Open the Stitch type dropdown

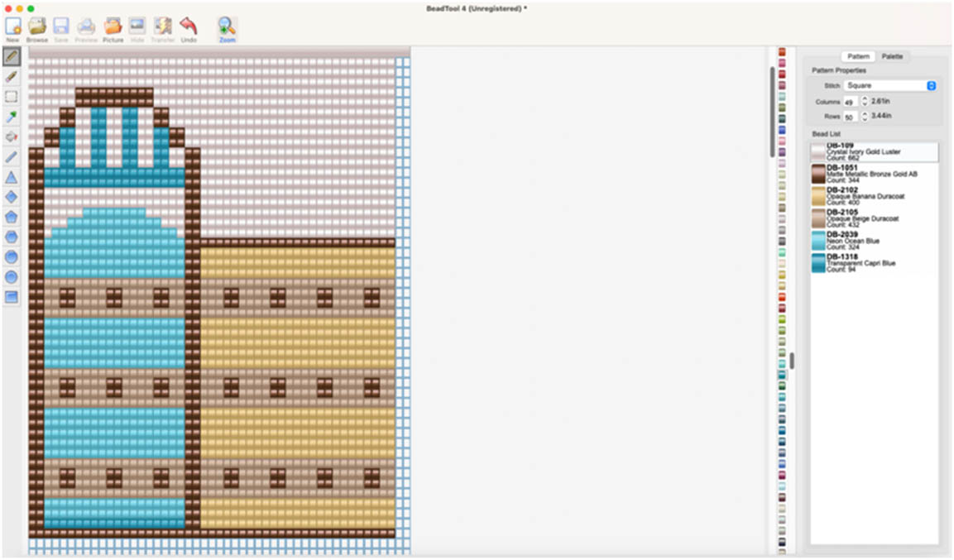(x=890, y=85)
